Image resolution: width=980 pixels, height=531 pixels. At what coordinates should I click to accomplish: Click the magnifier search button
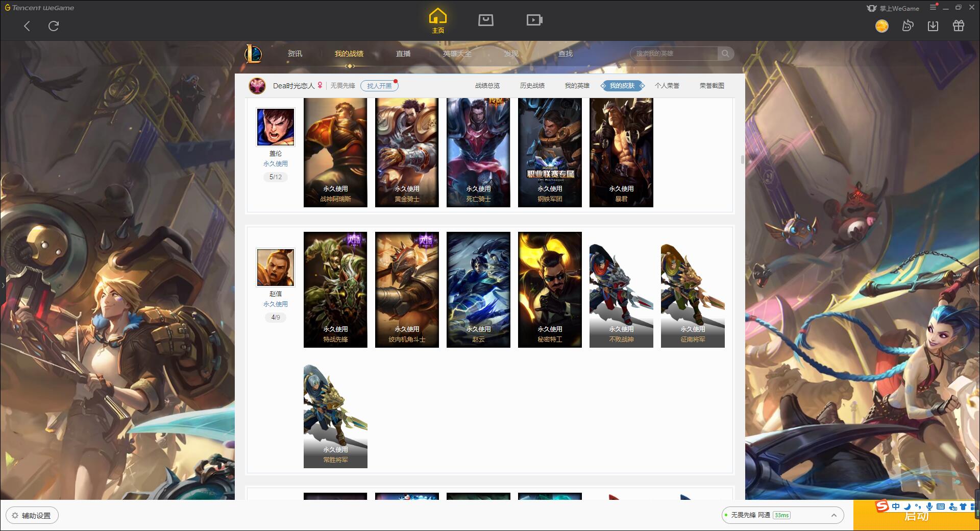coord(725,54)
